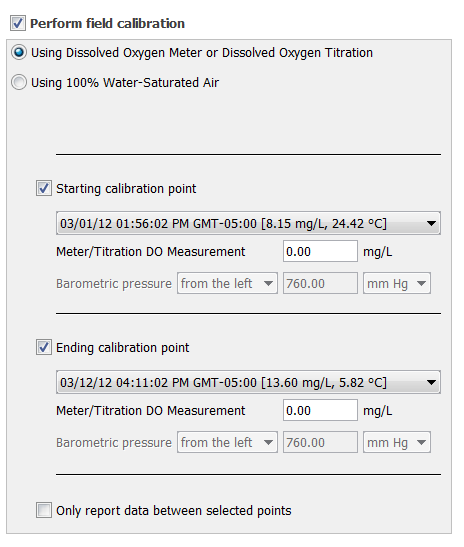
Task: Toggle Ending calibration point checkbox
Action: pos(44,347)
